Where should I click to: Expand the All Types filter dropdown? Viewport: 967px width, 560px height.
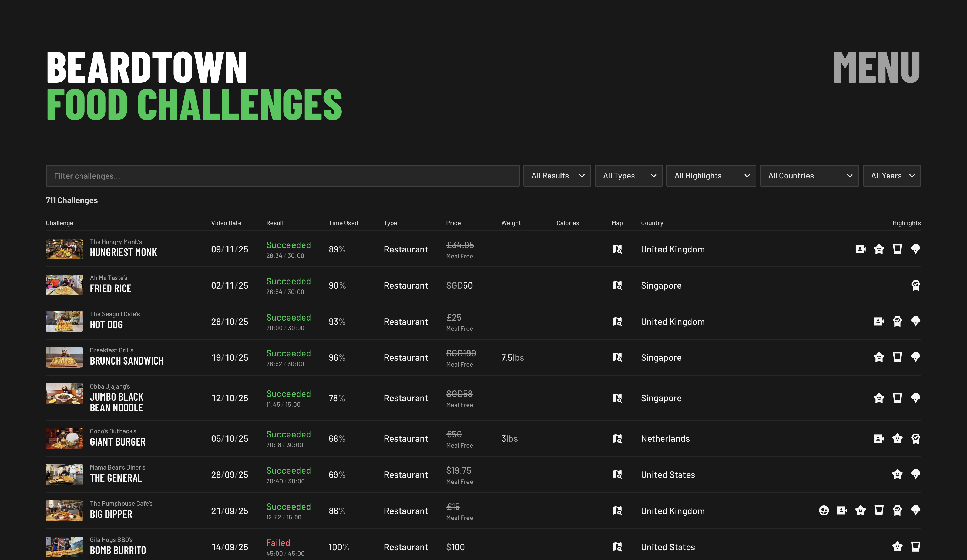click(628, 176)
